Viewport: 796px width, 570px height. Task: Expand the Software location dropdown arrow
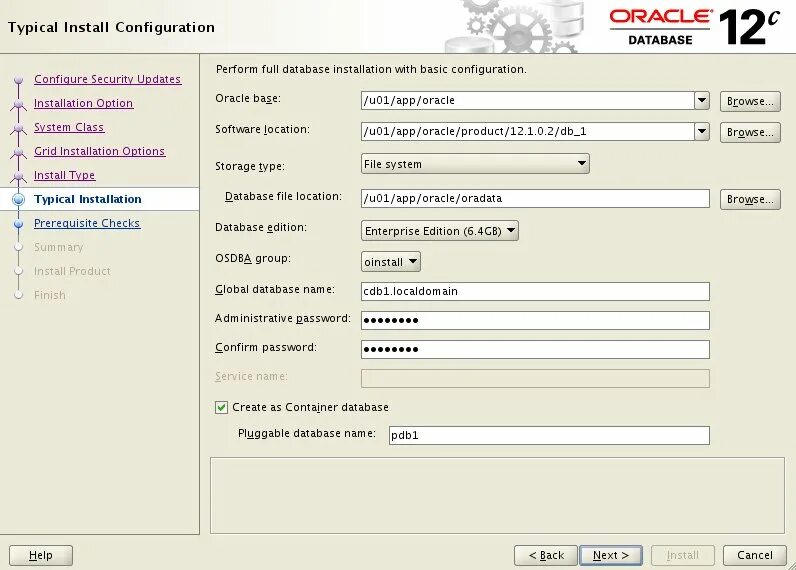[702, 131]
